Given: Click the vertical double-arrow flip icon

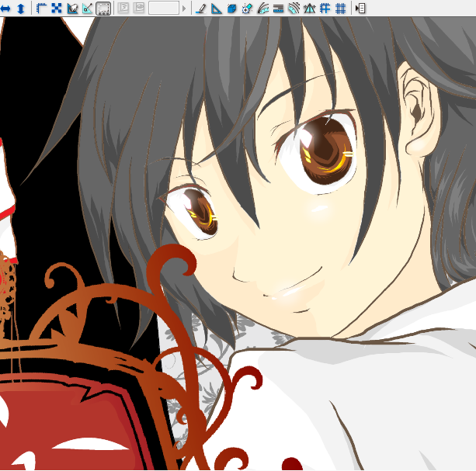Looking at the screenshot, I should tap(21, 9).
